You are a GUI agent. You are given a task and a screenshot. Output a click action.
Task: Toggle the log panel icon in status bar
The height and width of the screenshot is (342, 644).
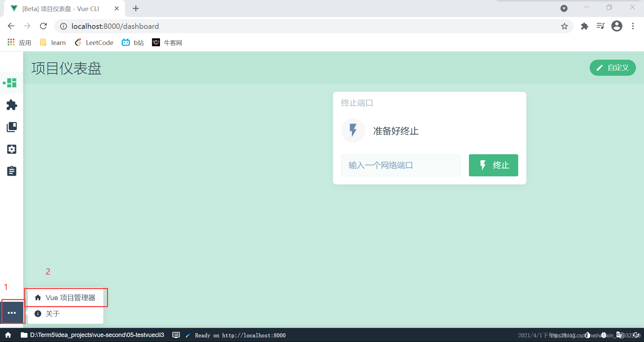point(176,335)
